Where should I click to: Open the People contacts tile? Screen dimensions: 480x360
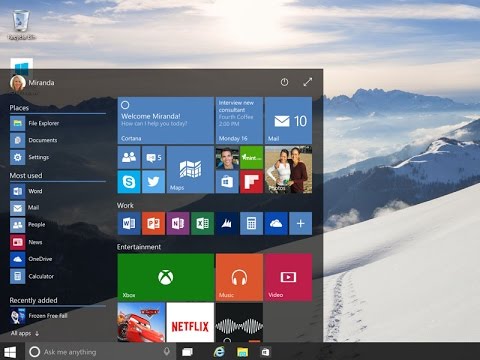tap(129, 157)
